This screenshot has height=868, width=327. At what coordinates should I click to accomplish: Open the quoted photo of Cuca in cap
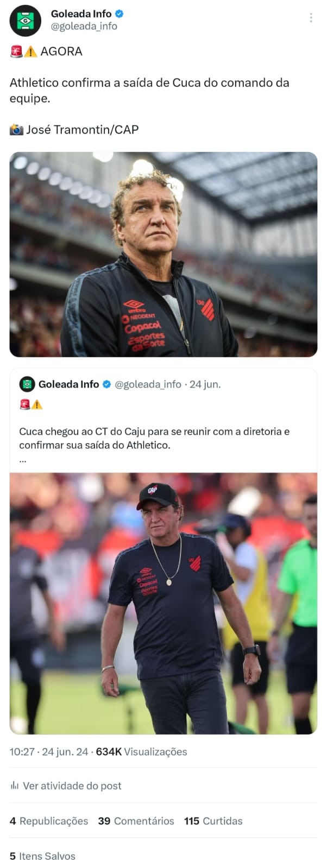tap(163, 604)
